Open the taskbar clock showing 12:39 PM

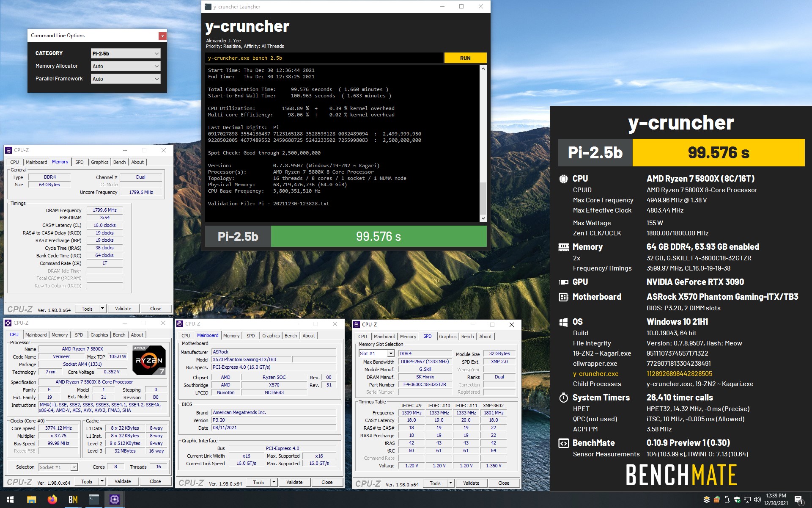pyautogui.click(x=776, y=500)
